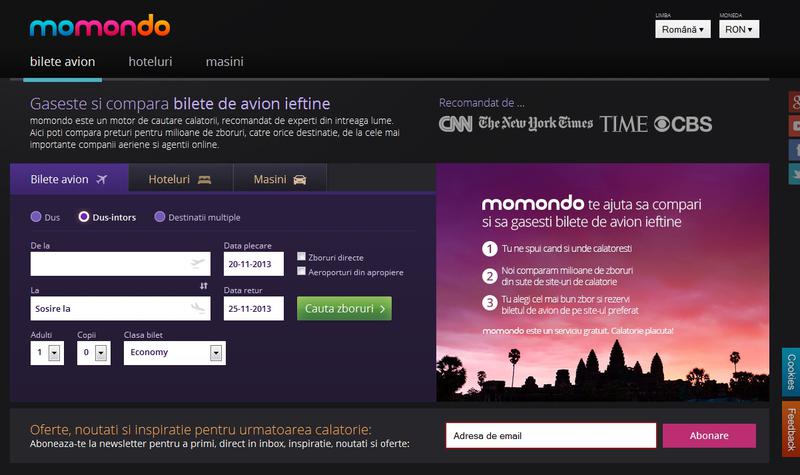Focus the Adresa de email field
The height and width of the screenshot is (475, 800).
550,435
